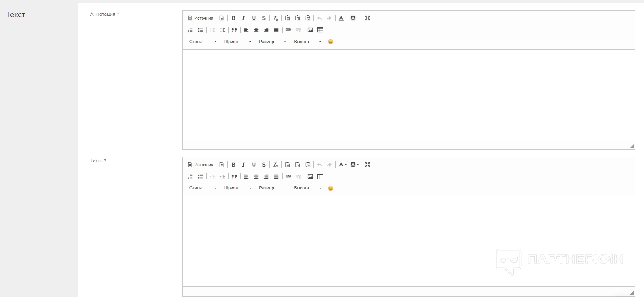This screenshot has width=644, height=297.
Task: Remove formatting in the Текст editor
Action: pos(276,165)
